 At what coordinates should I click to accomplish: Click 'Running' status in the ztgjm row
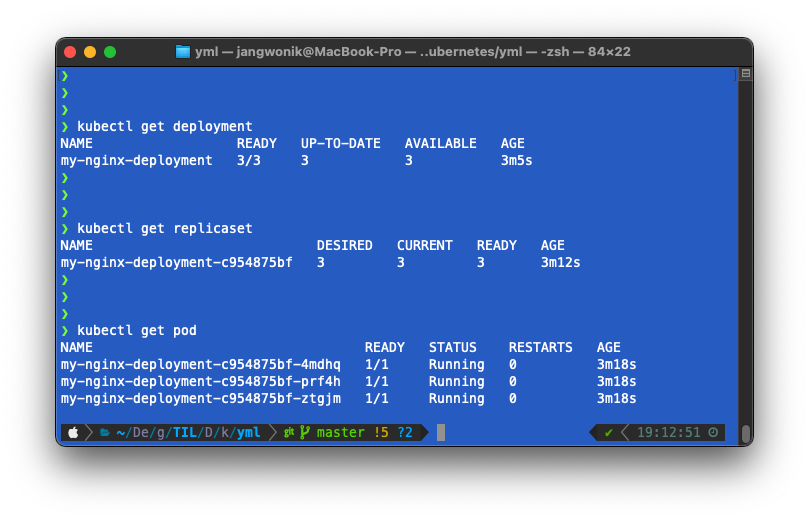pyautogui.click(x=457, y=399)
